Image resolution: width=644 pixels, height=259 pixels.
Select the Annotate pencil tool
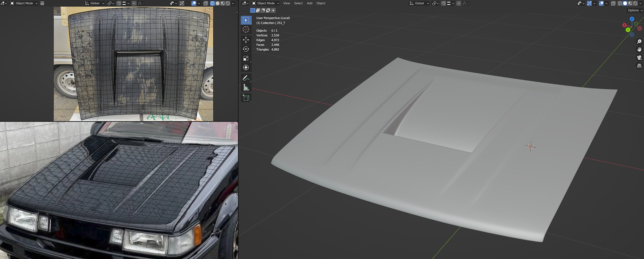246,78
